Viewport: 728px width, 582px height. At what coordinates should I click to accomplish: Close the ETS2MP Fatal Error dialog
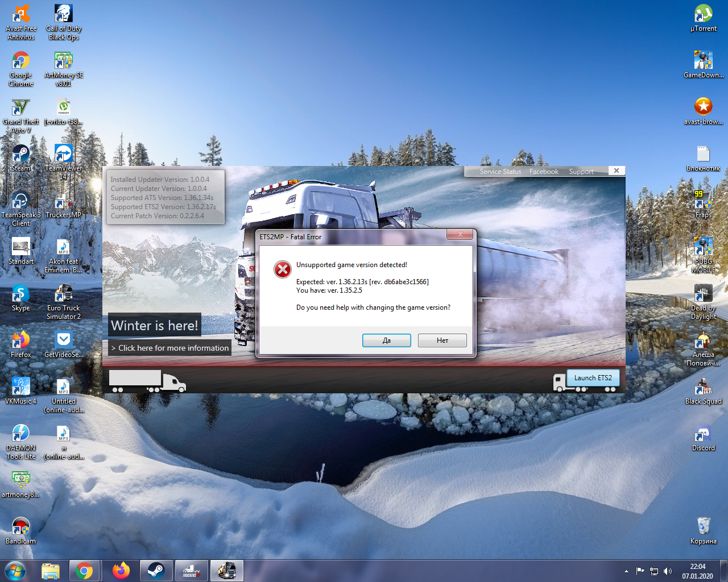(x=460, y=234)
